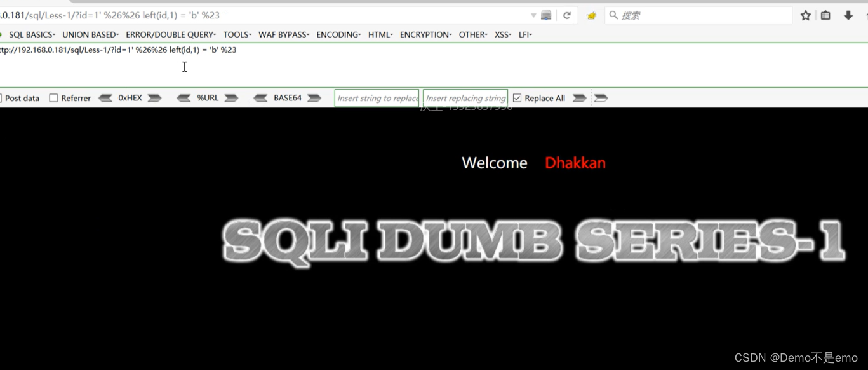Open the ERROR/DOUBLE QUERY dropdown
Image resolution: width=868 pixels, height=370 pixels.
(171, 34)
